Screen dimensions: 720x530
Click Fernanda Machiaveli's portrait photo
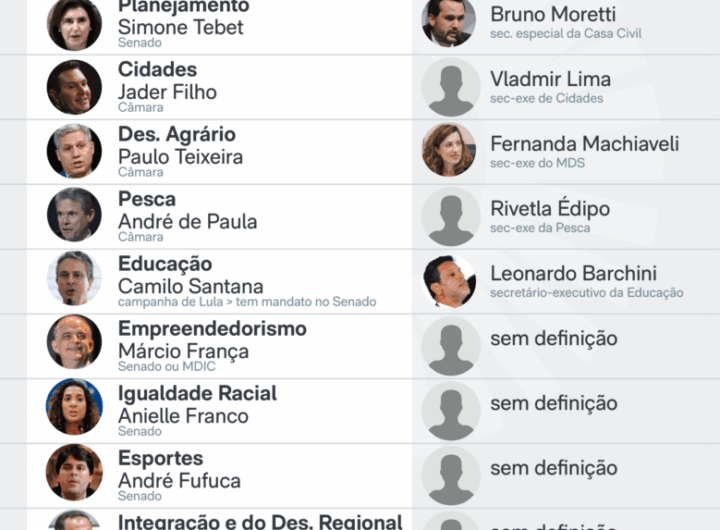[x=450, y=152]
